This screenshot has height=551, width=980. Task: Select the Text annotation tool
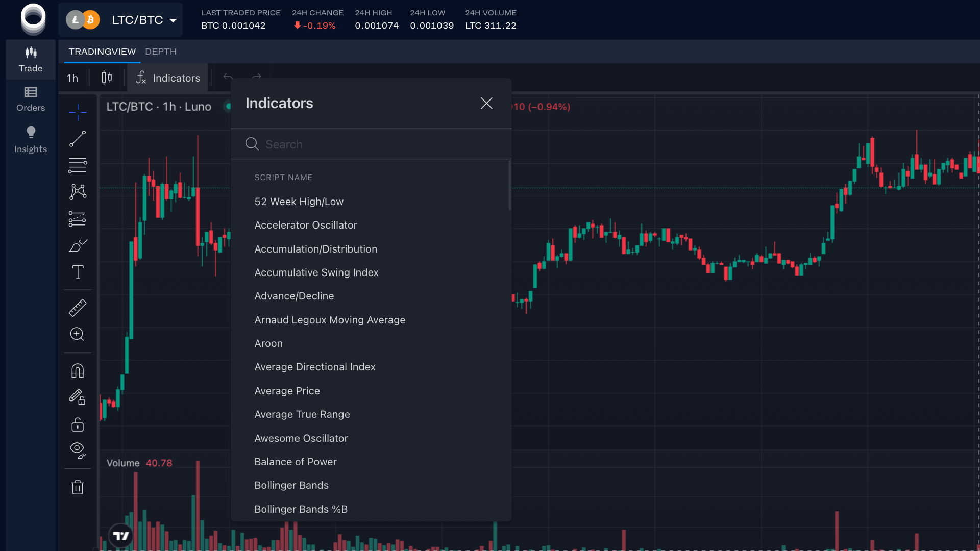pyautogui.click(x=78, y=272)
